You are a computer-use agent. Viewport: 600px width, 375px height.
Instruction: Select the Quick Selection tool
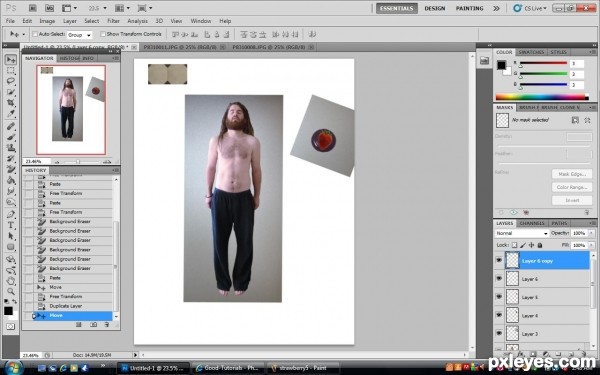click(11, 92)
